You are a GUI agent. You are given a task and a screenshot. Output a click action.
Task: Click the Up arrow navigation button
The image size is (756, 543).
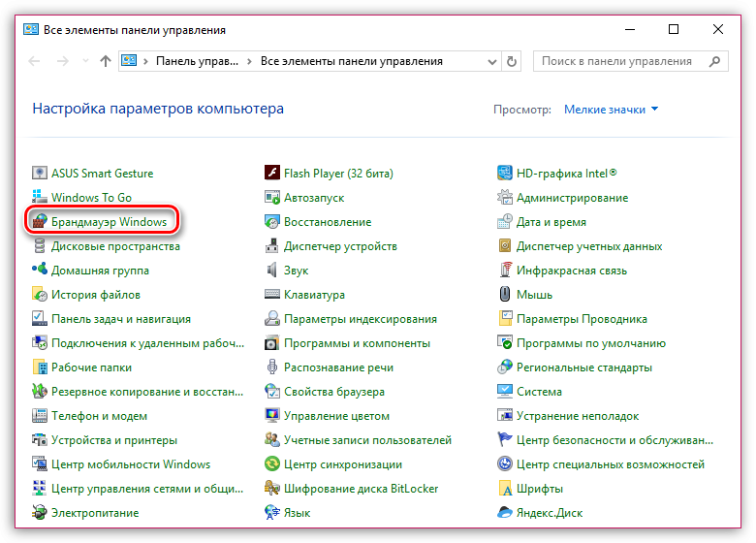pyautogui.click(x=105, y=61)
